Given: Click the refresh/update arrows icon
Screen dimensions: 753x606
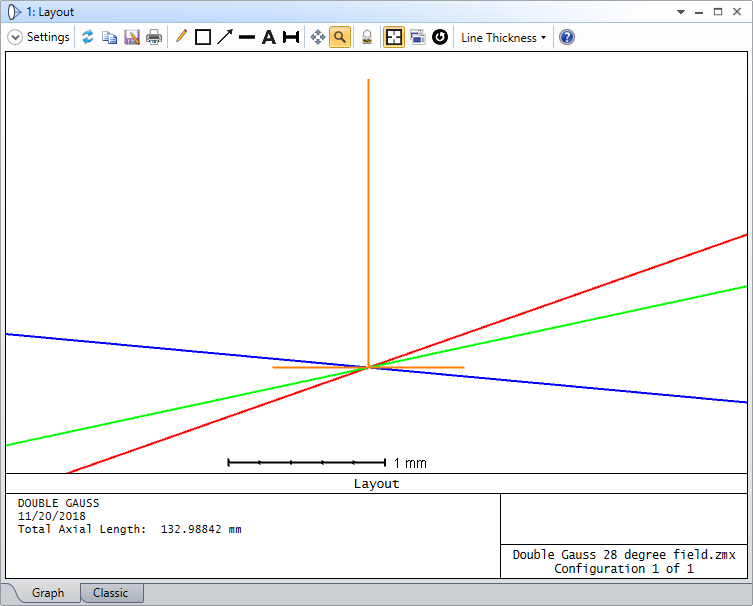Looking at the screenshot, I should point(87,37).
